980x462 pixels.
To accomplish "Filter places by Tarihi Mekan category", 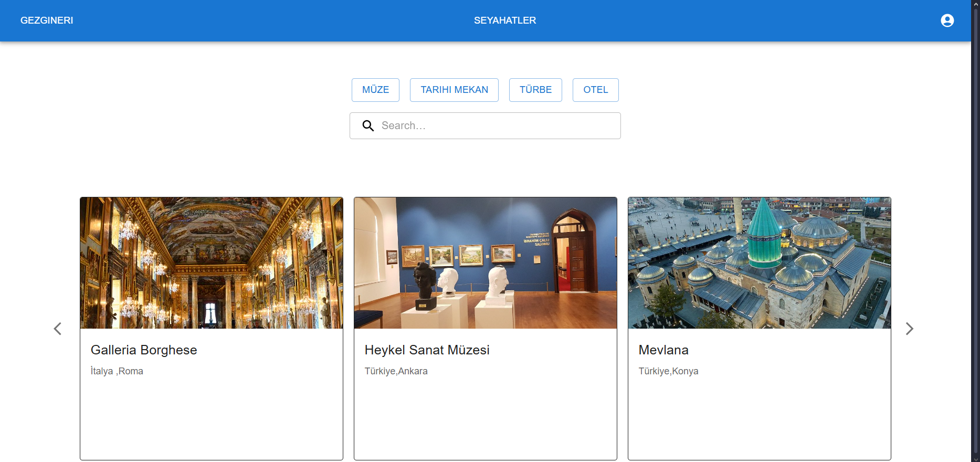I will coord(454,90).
